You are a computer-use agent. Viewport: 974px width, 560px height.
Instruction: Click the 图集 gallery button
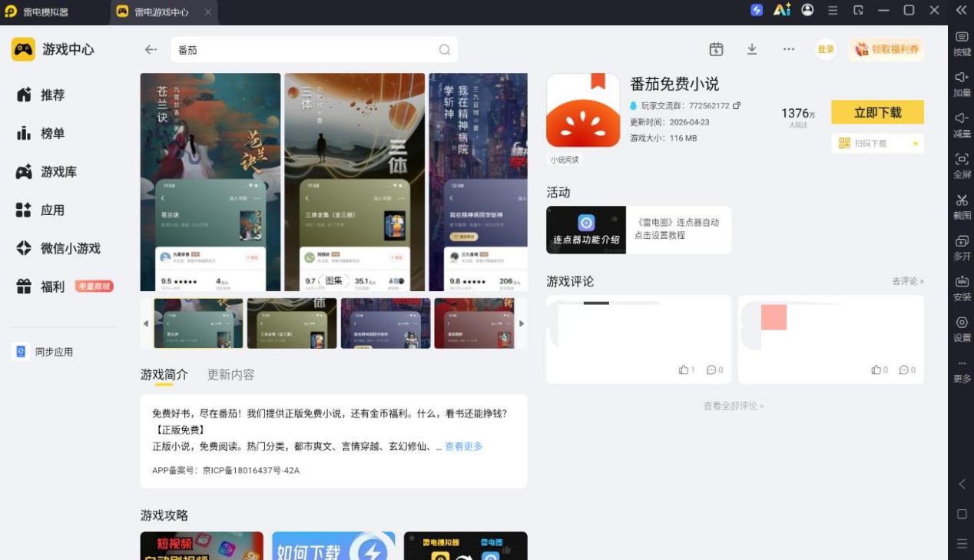click(333, 281)
